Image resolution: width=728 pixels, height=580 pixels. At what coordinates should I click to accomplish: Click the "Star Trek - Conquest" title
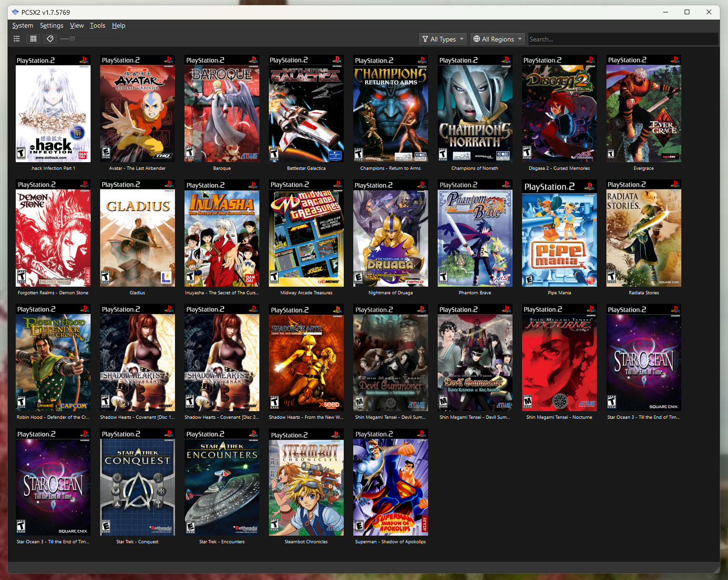pyautogui.click(x=137, y=542)
